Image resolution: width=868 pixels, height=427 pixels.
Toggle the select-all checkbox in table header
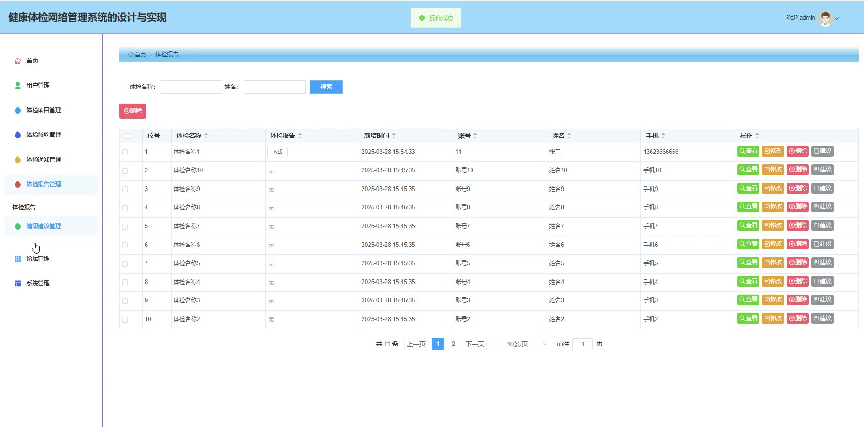click(128, 136)
